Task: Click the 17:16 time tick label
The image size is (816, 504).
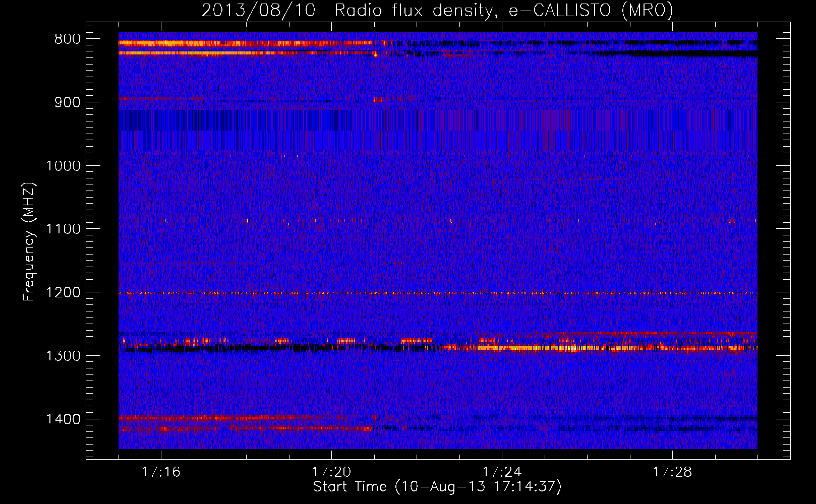Action: (161, 472)
